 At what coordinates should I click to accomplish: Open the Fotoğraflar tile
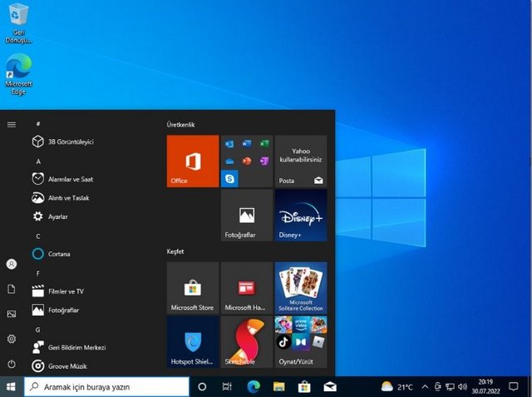(247, 216)
